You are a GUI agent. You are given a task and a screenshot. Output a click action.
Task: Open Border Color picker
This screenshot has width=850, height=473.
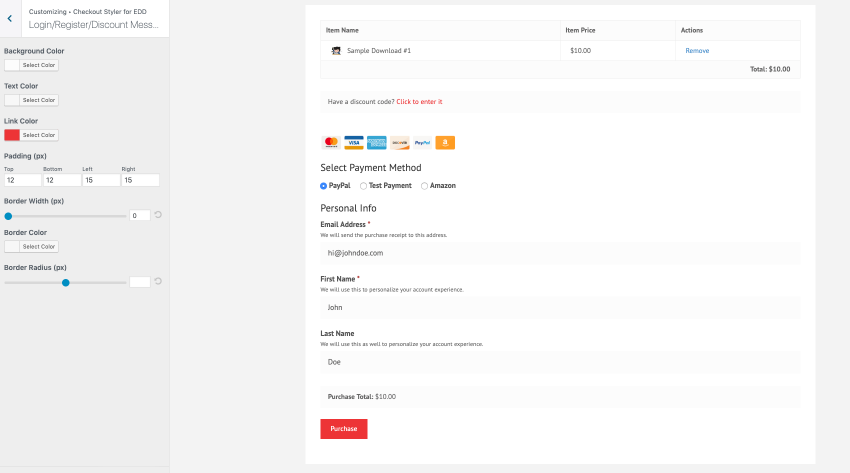coord(31,247)
